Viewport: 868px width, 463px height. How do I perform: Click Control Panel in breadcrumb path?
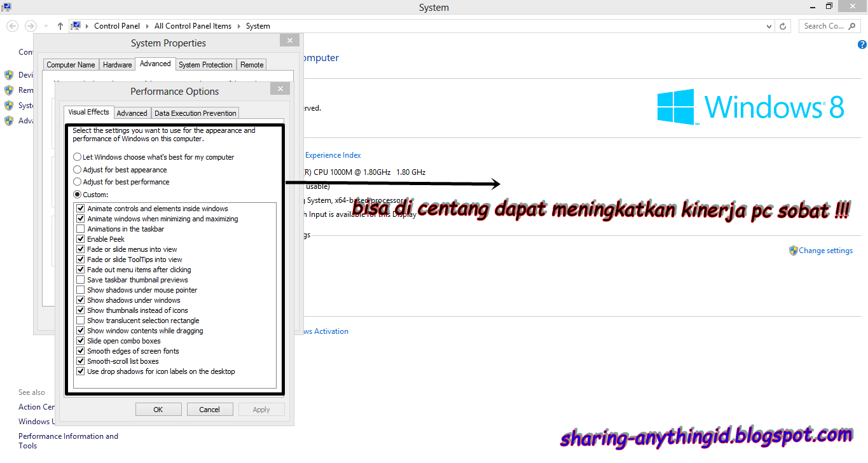(x=116, y=26)
